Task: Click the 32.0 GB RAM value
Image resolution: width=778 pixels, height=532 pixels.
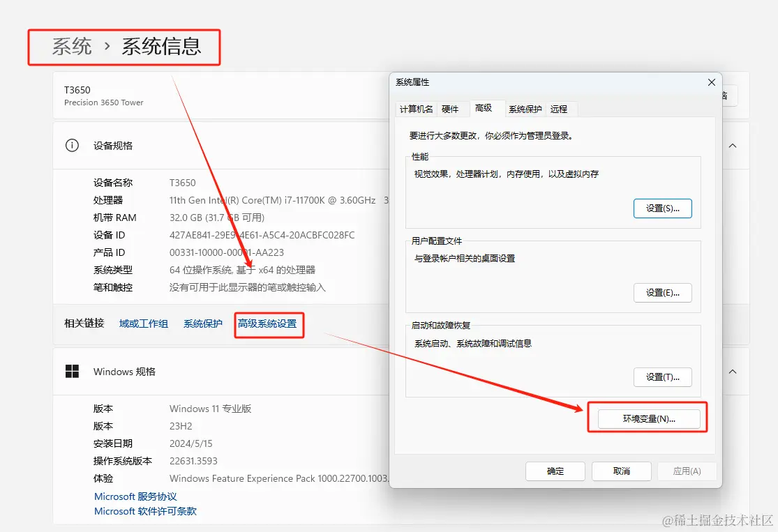Action: pos(217,218)
